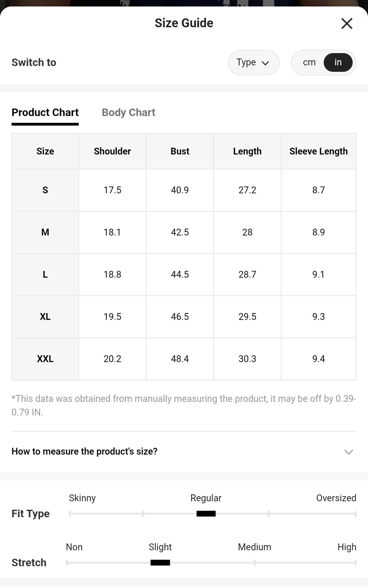
Task: Select the in unit option
Action: point(338,62)
